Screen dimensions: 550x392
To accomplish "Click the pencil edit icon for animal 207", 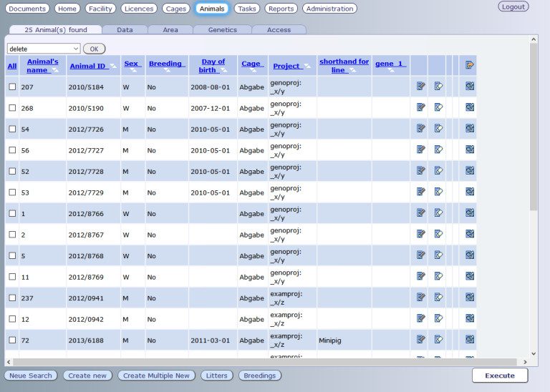I will [x=420, y=86].
